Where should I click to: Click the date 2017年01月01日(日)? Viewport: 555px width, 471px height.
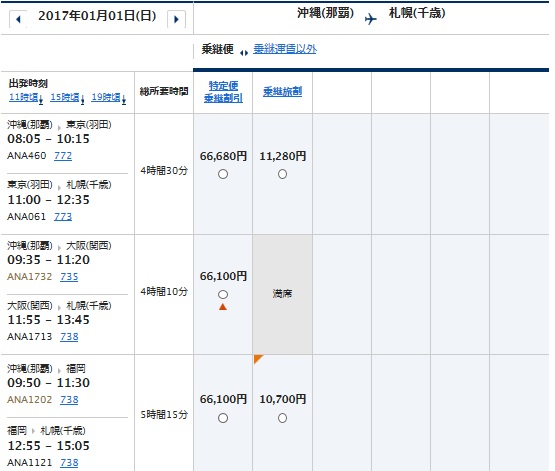97,16
